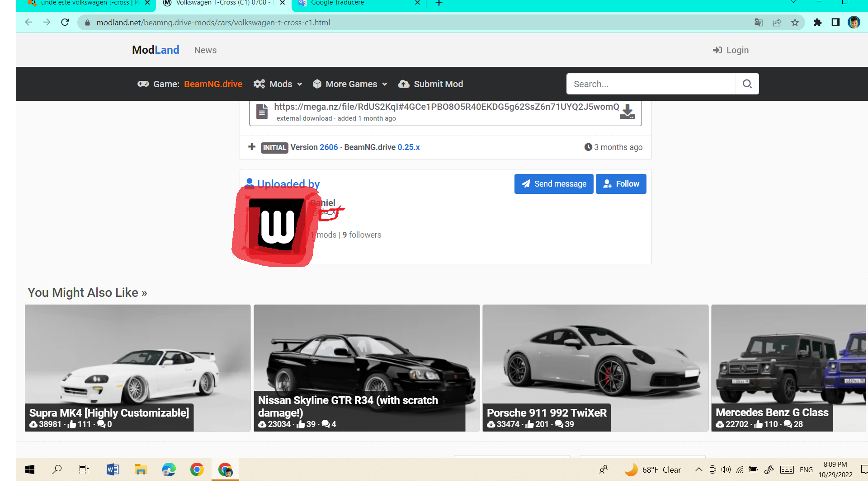Click the Send message button
This screenshot has width=868, height=488.
(x=554, y=184)
